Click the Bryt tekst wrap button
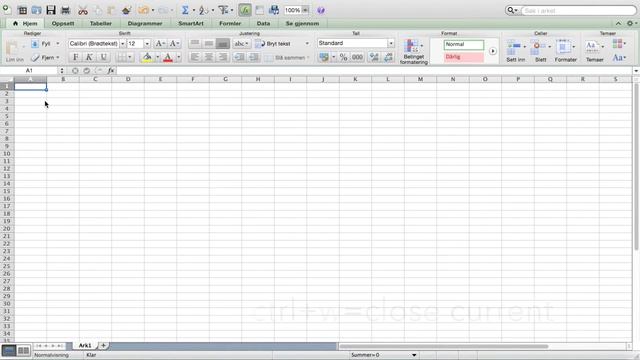Image resolution: width=640 pixels, height=360 pixels. point(273,44)
